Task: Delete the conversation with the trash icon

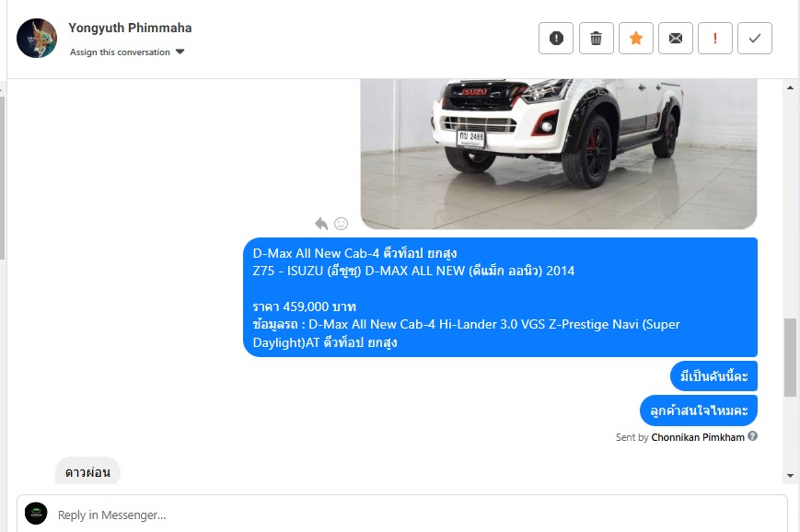Action: click(x=596, y=39)
